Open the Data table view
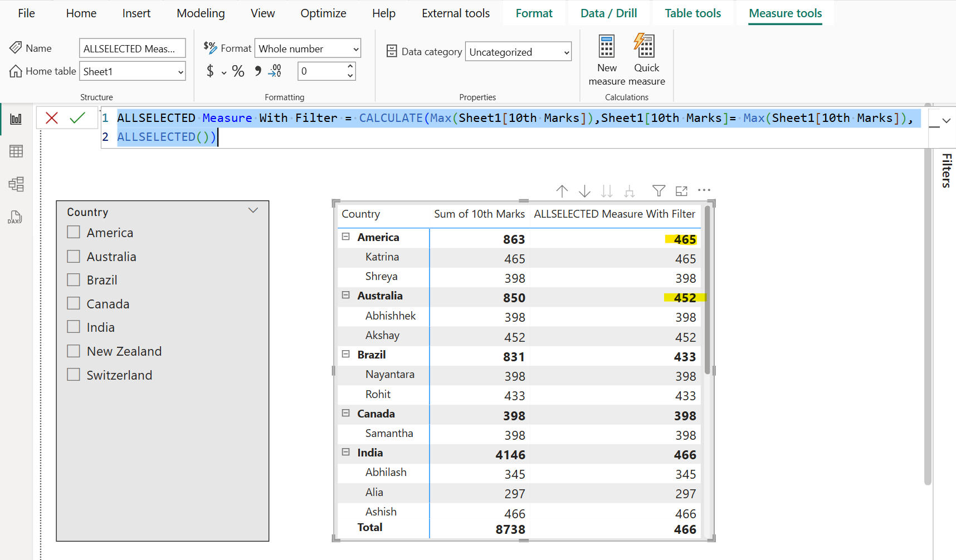 pos(16,151)
